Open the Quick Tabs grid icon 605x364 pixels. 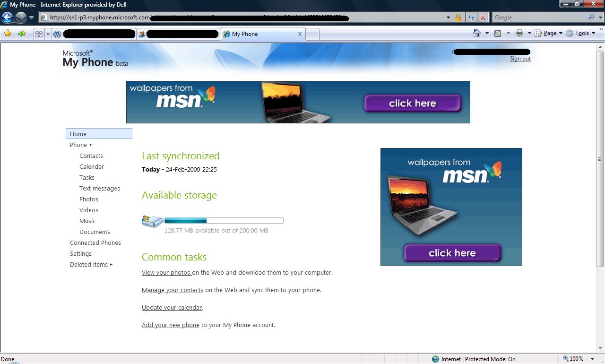point(39,34)
